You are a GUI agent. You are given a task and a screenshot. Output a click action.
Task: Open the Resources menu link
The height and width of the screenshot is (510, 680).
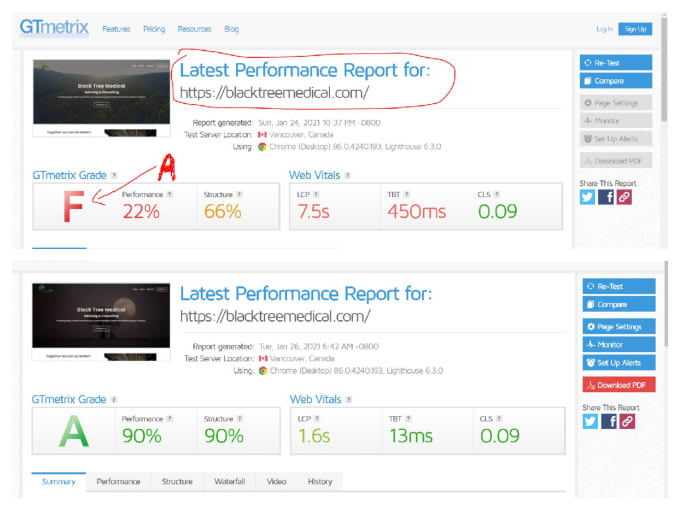[194, 29]
